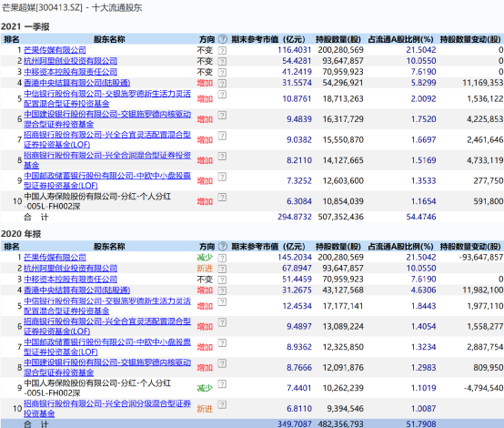504x428 pixels.
Task: Open 中移资本控股有限责任公司 link in 2020 table
Action: point(70,280)
